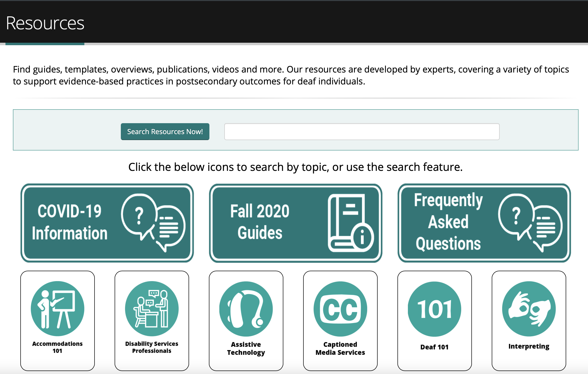Image resolution: width=588 pixels, height=374 pixels.
Task: Click the Disability Services Professionals label
Action: 152,347
